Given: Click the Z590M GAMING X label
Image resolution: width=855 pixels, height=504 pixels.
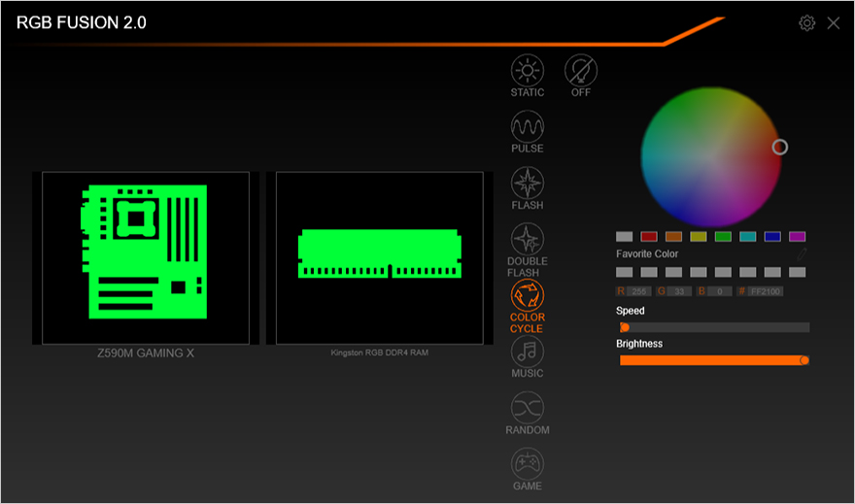Looking at the screenshot, I should coord(146,353).
